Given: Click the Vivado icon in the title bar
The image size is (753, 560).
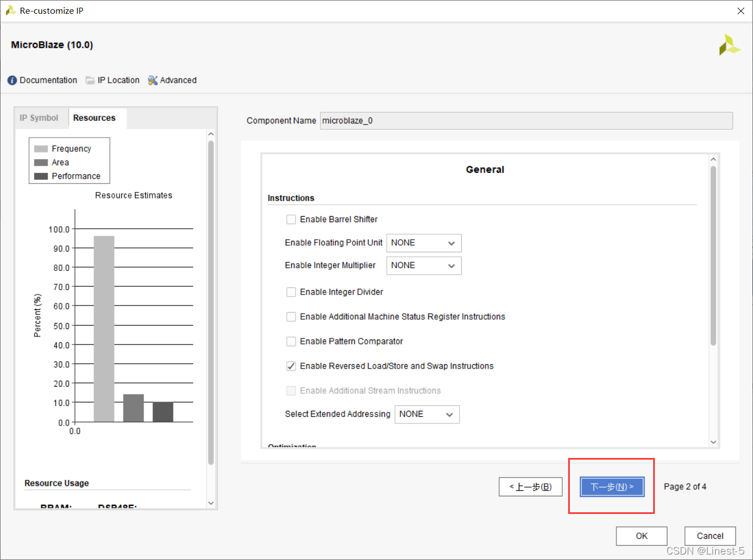Looking at the screenshot, I should click(x=10, y=10).
